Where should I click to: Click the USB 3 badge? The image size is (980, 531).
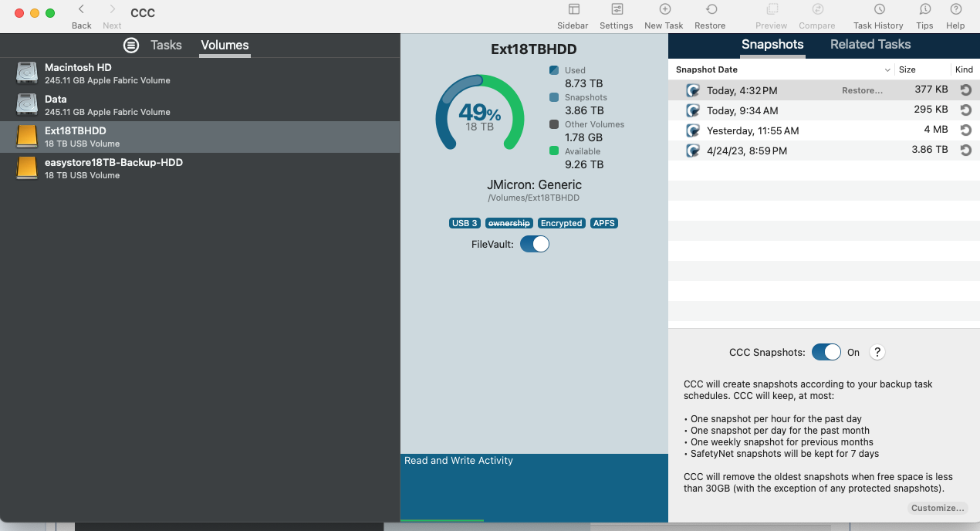pos(465,223)
